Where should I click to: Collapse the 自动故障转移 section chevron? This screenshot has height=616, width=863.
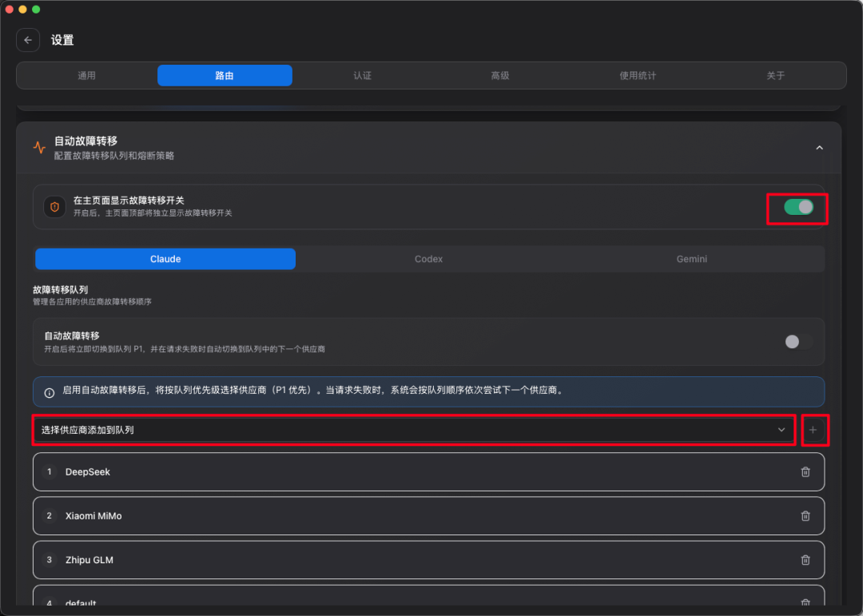(x=819, y=148)
